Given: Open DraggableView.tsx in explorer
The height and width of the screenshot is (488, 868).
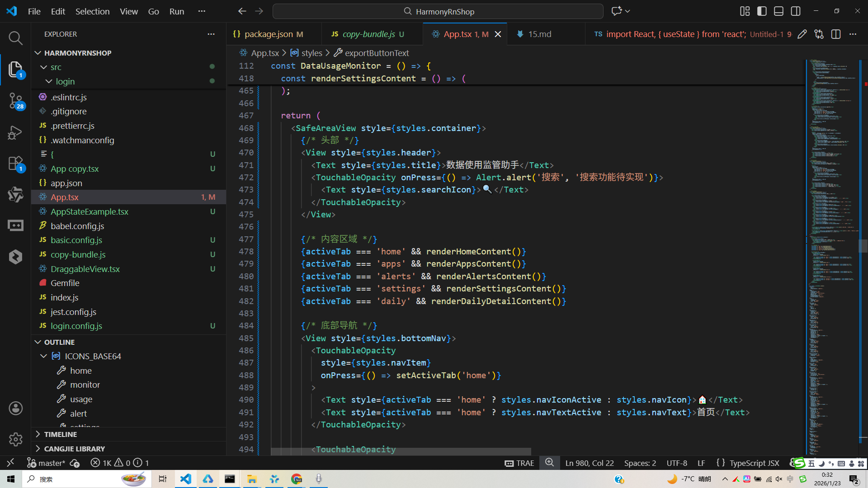Looking at the screenshot, I should coord(85,269).
